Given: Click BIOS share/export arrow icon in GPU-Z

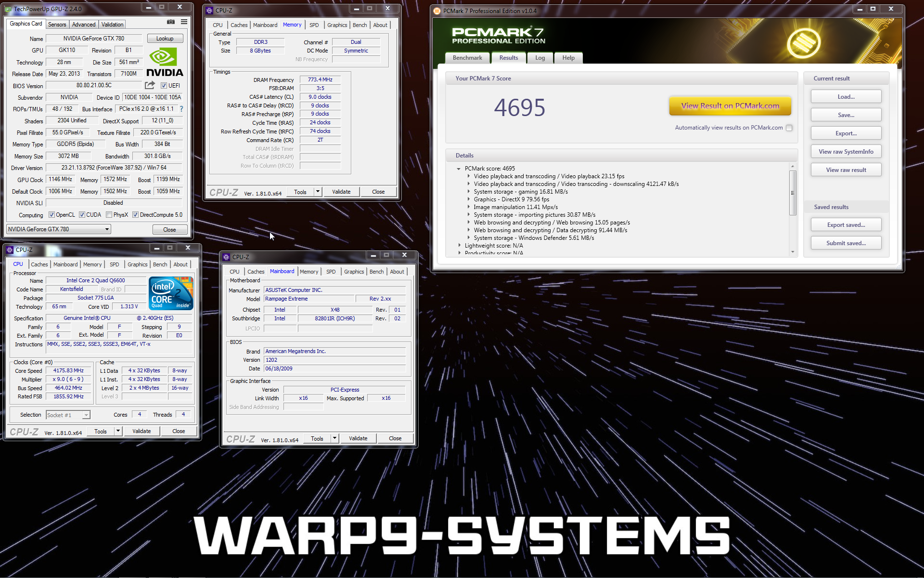Looking at the screenshot, I should tap(150, 85).
